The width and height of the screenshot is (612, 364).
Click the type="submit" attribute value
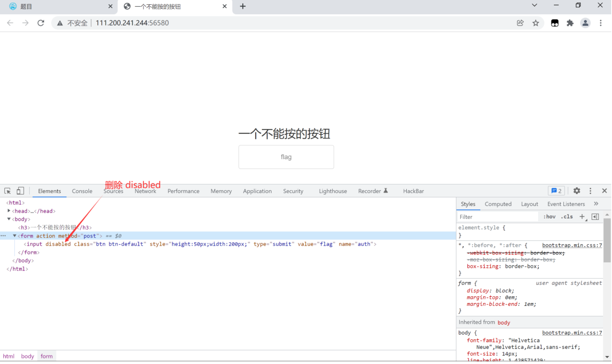pyautogui.click(x=282, y=244)
